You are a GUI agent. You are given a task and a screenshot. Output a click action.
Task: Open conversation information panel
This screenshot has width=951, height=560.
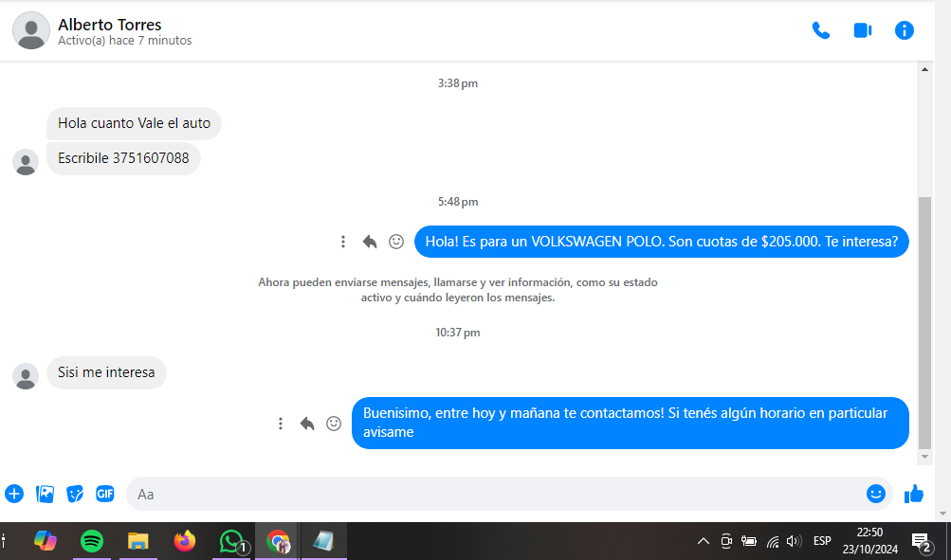[904, 30]
